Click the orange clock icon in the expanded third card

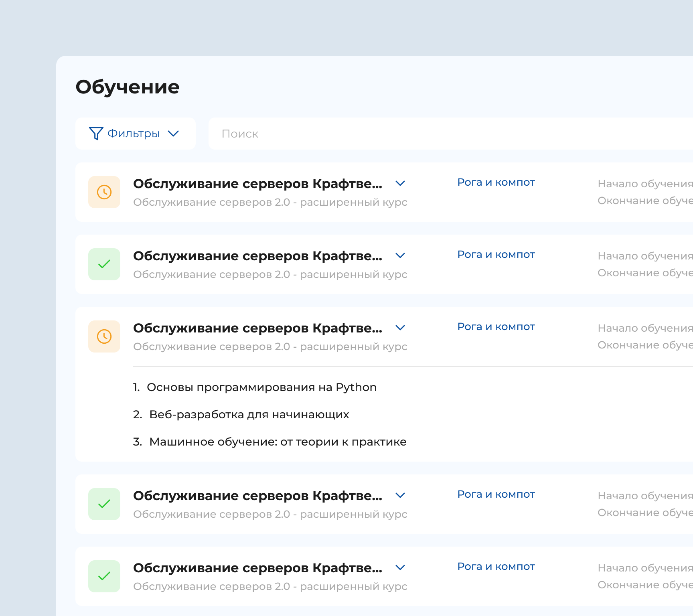pos(104,336)
